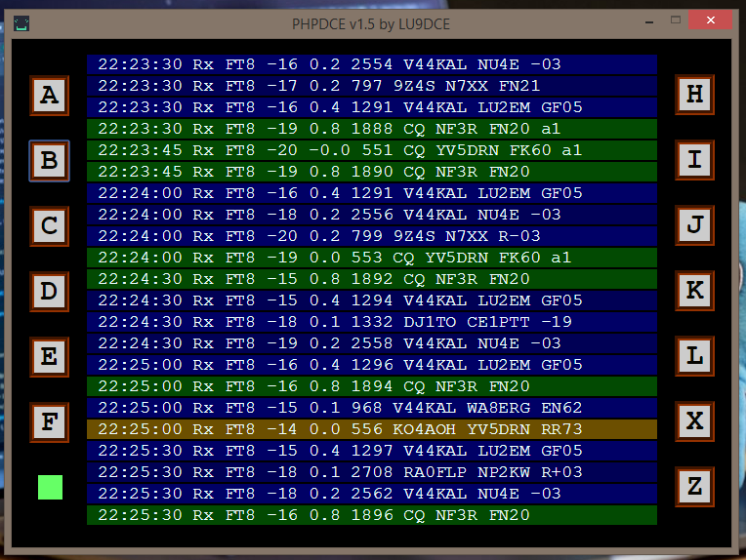Click the A button
This screenshot has width=746, height=560.
coord(50,95)
